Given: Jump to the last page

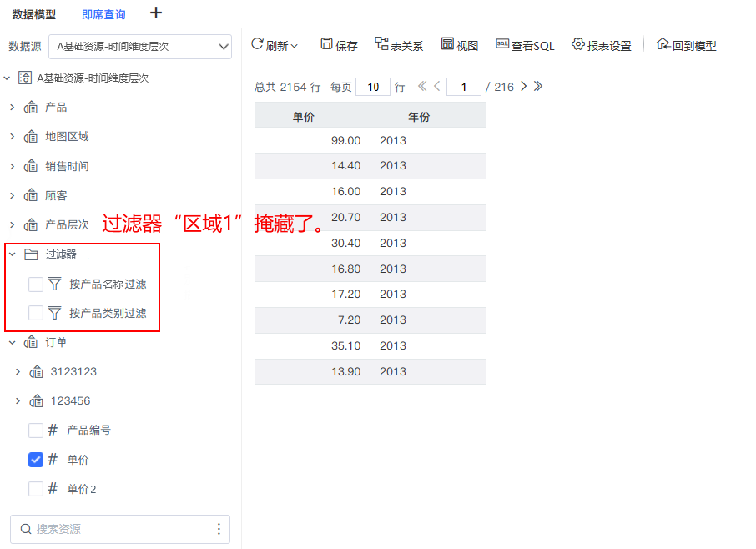Looking at the screenshot, I should pyautogui.click(x=538, y=86).
